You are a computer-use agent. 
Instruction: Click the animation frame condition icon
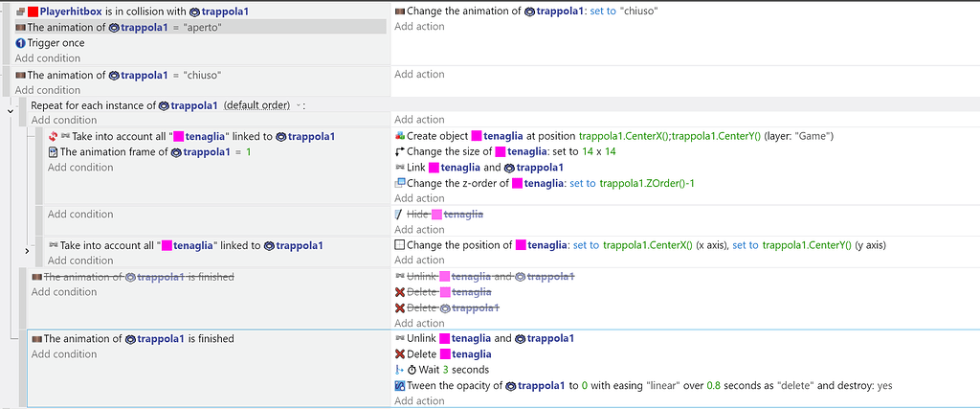pyautogui.click(x=54, y=152)
